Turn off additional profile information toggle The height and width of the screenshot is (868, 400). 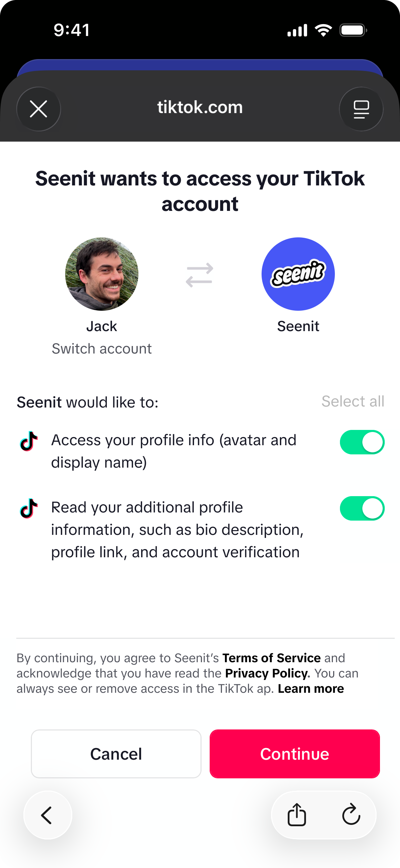click(x=362, y=508)
